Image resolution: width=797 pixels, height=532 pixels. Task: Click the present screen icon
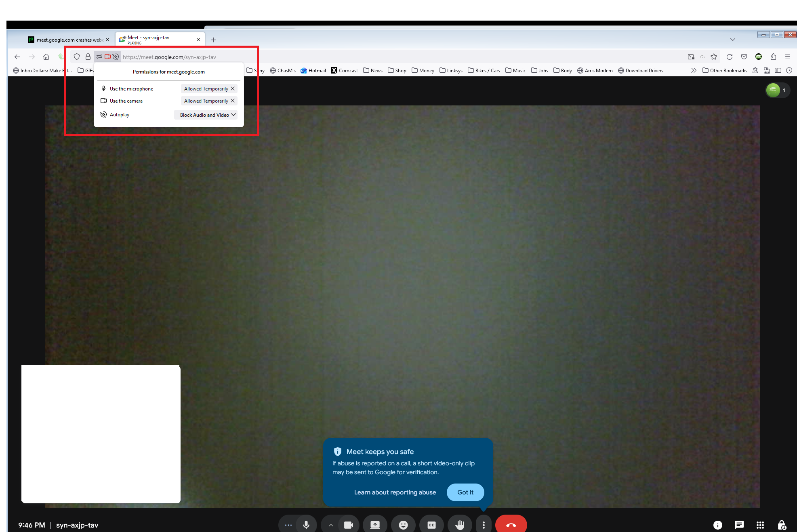tap(375, 524)
